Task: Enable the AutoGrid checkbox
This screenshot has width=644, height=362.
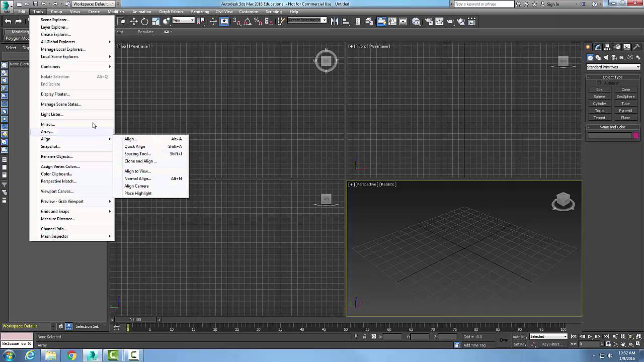Action: point(599,83)
